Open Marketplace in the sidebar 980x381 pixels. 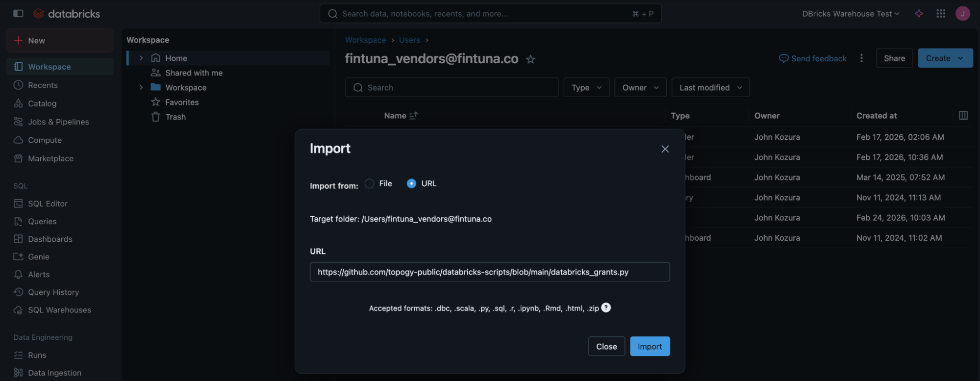[x=60, y=158]
